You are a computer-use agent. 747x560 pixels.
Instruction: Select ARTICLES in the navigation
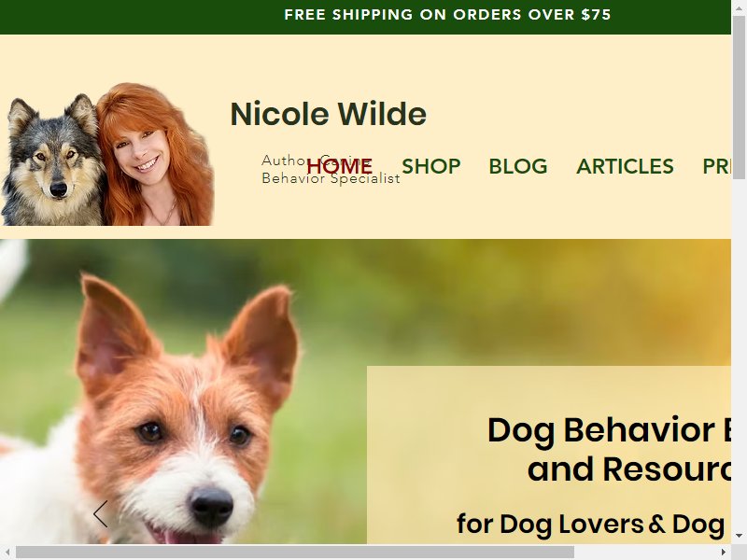tap(625, 166)
